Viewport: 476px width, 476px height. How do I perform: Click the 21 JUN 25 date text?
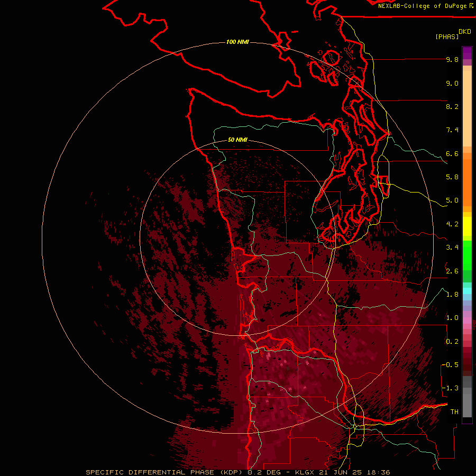click(341, 472)
